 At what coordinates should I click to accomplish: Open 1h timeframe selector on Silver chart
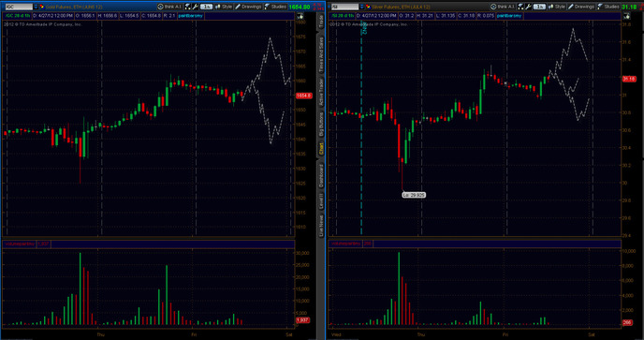[x=539, y=7]
